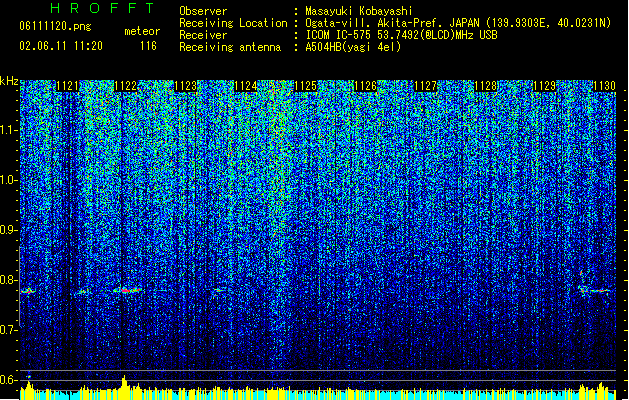Select the filename 06111120.png
Screen dimensions: 629x400
click(55, 27)
